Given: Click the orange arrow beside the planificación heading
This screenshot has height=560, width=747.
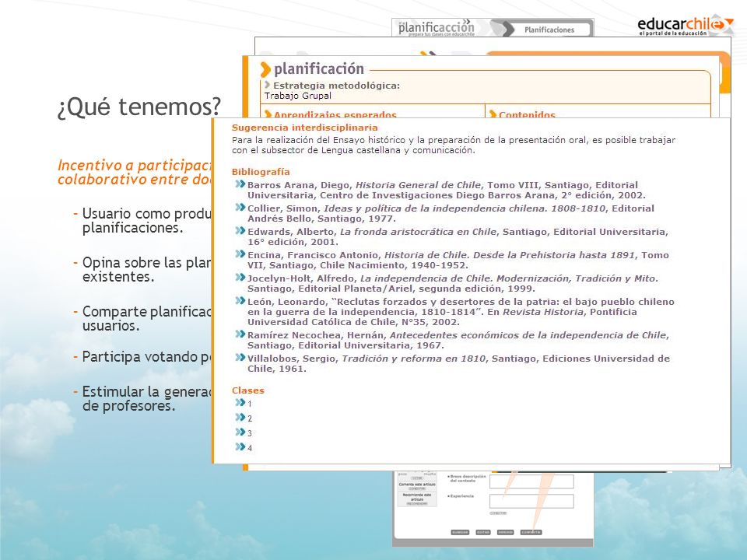Looking at the screenshot, I should tap(265, 69).
